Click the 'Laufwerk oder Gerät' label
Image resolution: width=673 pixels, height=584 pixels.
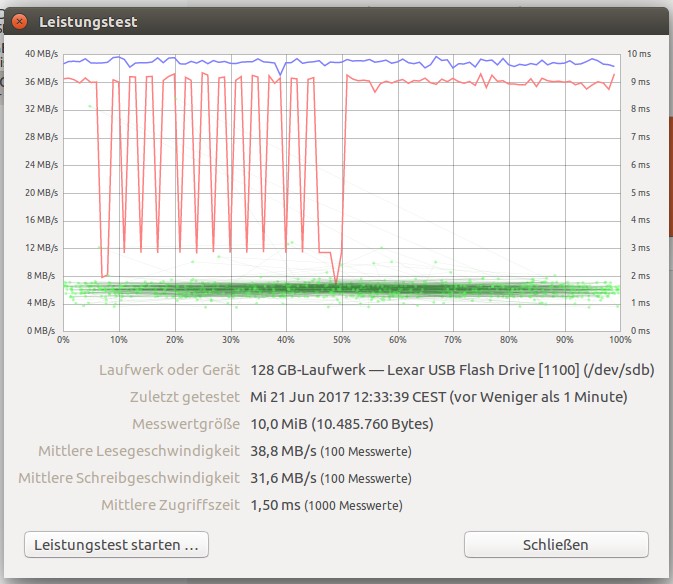[x=169, y=369]
